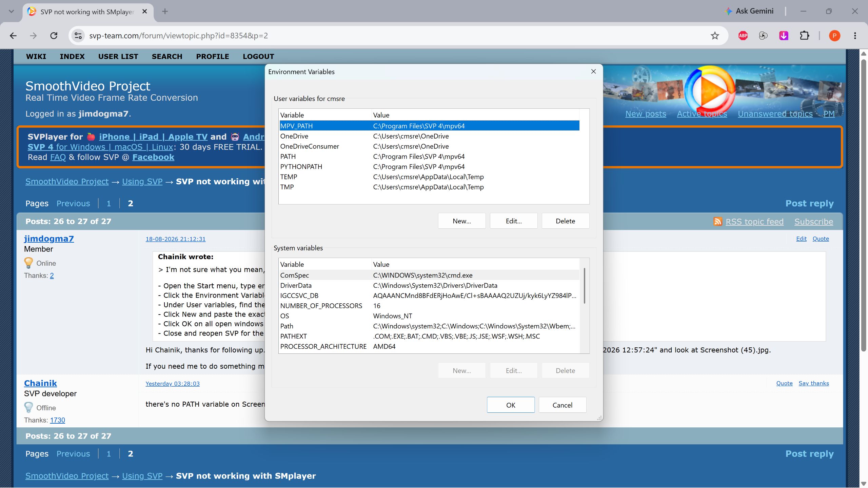This screenshot has height=488, width=868.
Task: Open the Unanswered topics link
Action: 775,114
